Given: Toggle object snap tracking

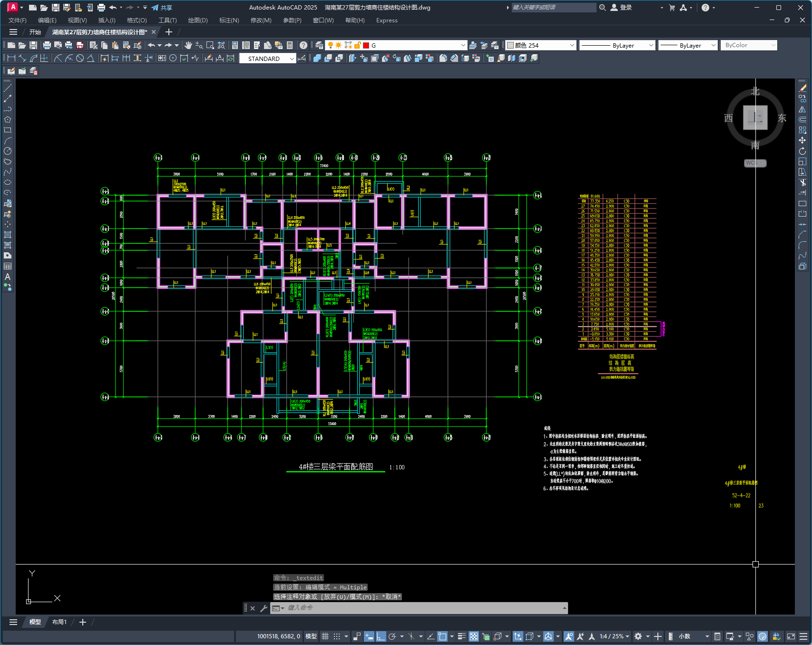Looking at the screenshot, I should click(x=430, y=636).
